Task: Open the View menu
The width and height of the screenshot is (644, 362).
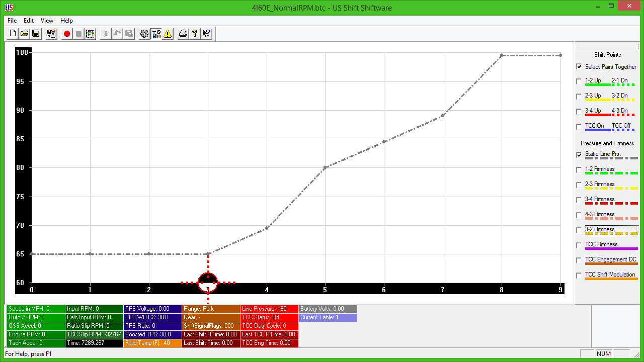Action: (47, 21)
